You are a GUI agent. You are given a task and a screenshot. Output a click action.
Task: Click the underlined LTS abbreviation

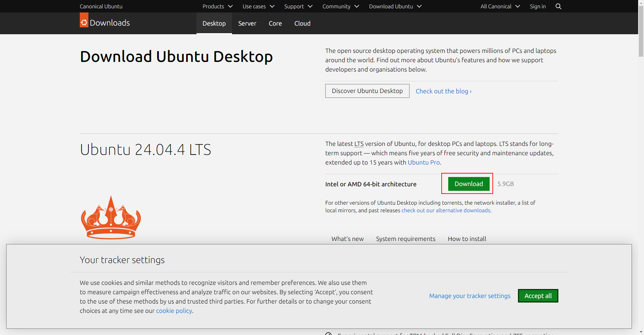click(x=359, y=144)
